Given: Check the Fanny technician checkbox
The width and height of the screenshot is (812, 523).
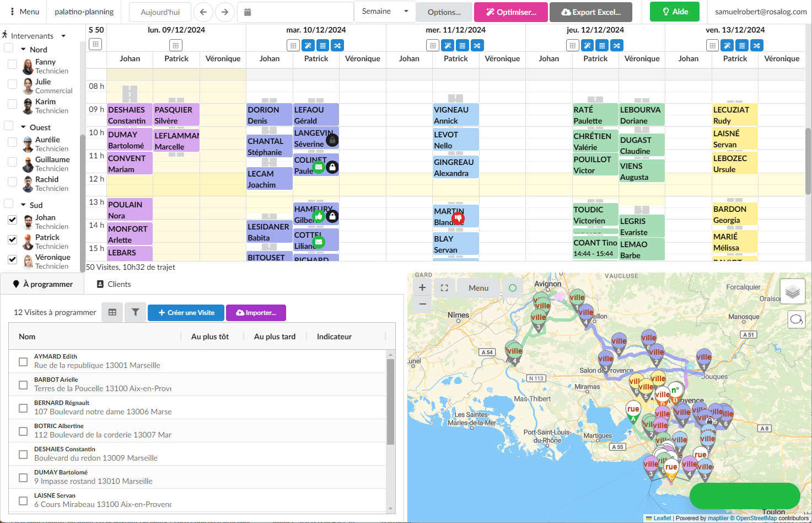Looking at the screenshot, I should 12,65.
